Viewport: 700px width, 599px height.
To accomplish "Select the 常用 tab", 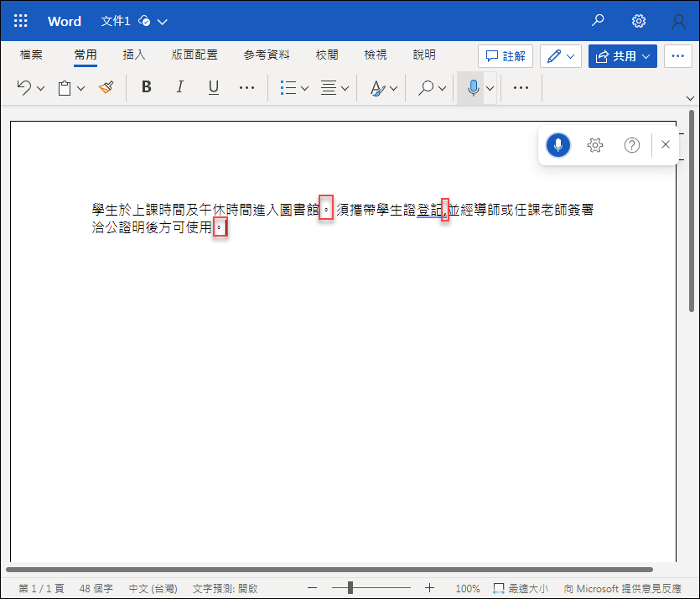I will pos(86,55).
